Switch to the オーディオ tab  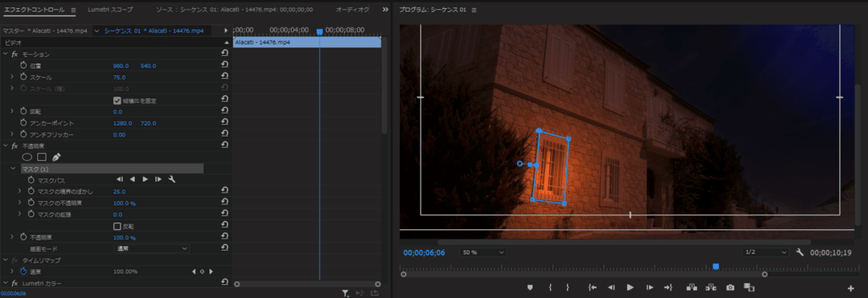[x=353, y=10]
